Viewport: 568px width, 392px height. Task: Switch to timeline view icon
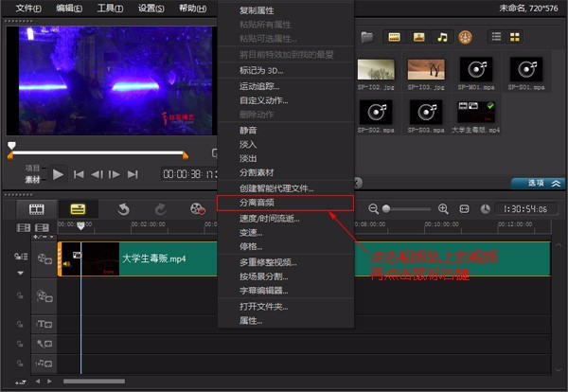click(78, 209)
